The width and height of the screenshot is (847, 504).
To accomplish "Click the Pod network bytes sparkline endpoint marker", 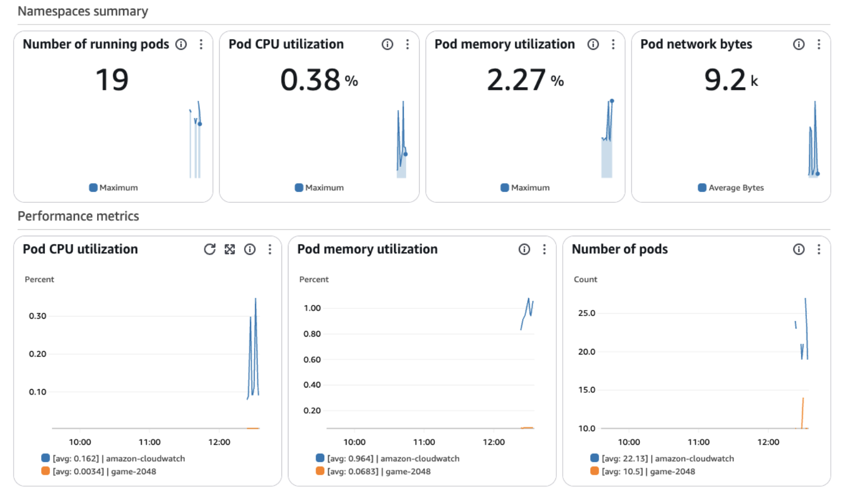I will click(818, 174).
